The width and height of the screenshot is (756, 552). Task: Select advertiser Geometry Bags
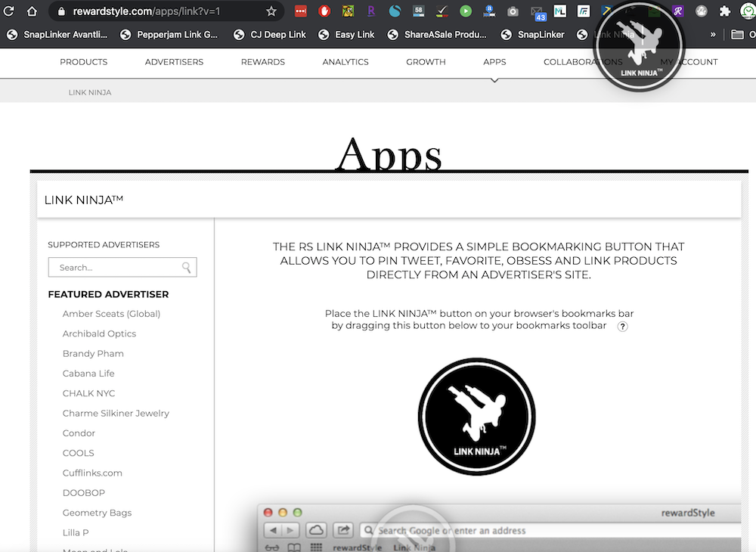coord(97,513)
